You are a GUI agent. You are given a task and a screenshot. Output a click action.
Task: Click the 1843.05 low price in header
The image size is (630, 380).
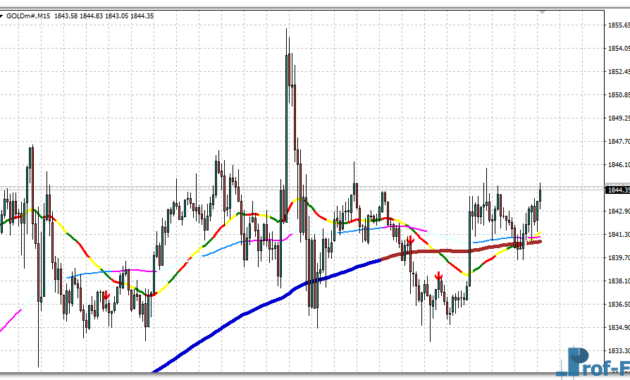click(117, 16)
